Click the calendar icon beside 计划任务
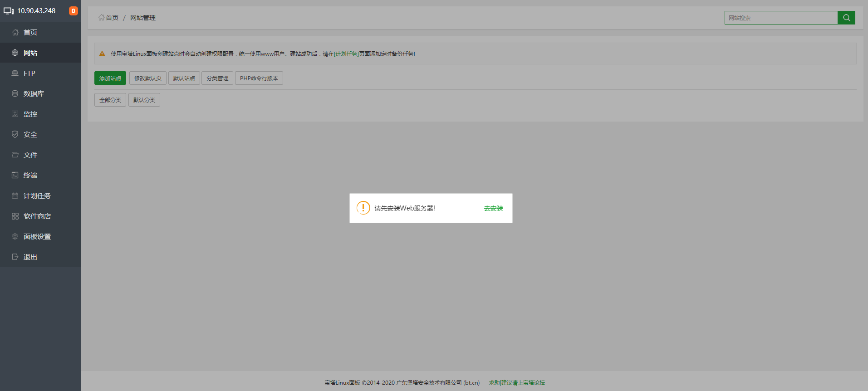This screenshot has width=868, height=391. [x=15, y=195]
